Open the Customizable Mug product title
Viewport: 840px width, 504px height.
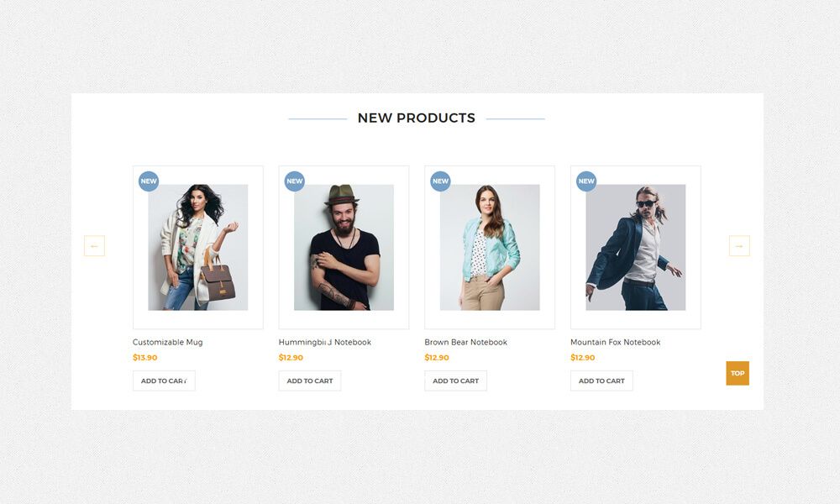point(168,342)
